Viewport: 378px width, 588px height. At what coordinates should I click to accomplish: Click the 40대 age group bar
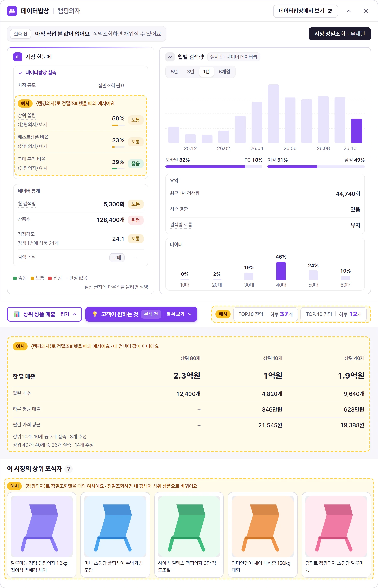[x=281, y=271]
